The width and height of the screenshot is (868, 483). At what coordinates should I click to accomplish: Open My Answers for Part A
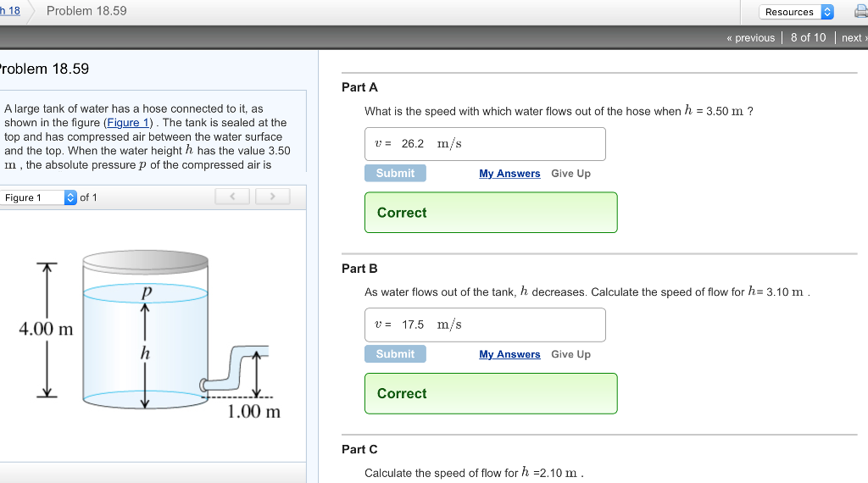[509, 173]
